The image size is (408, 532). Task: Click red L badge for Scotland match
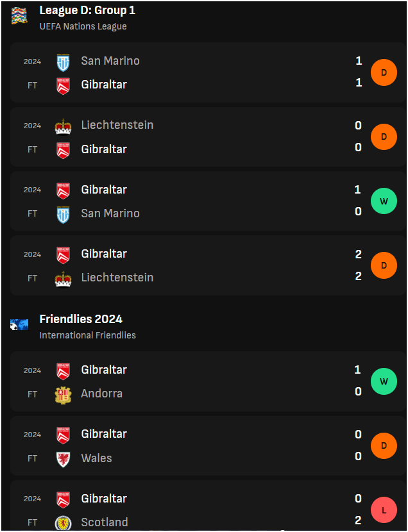[384, 510]
